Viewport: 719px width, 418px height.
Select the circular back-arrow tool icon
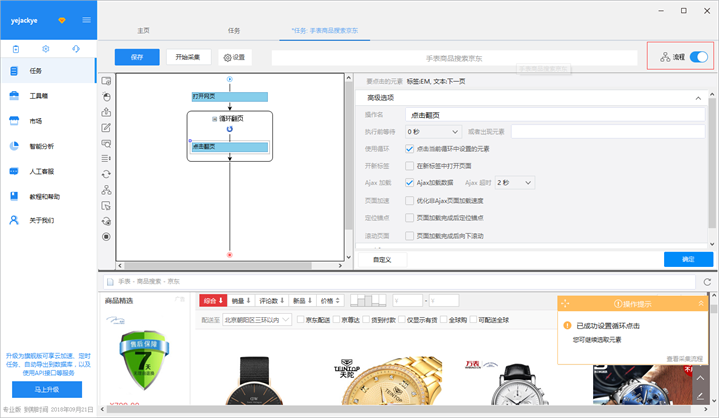click(x=106, y=221)
